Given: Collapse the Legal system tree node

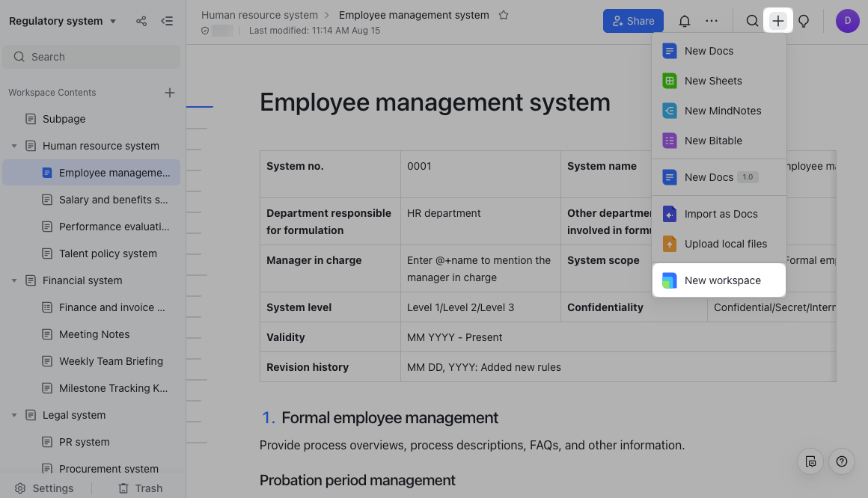Looking at the screenshot, I should (x=14, y=415).
